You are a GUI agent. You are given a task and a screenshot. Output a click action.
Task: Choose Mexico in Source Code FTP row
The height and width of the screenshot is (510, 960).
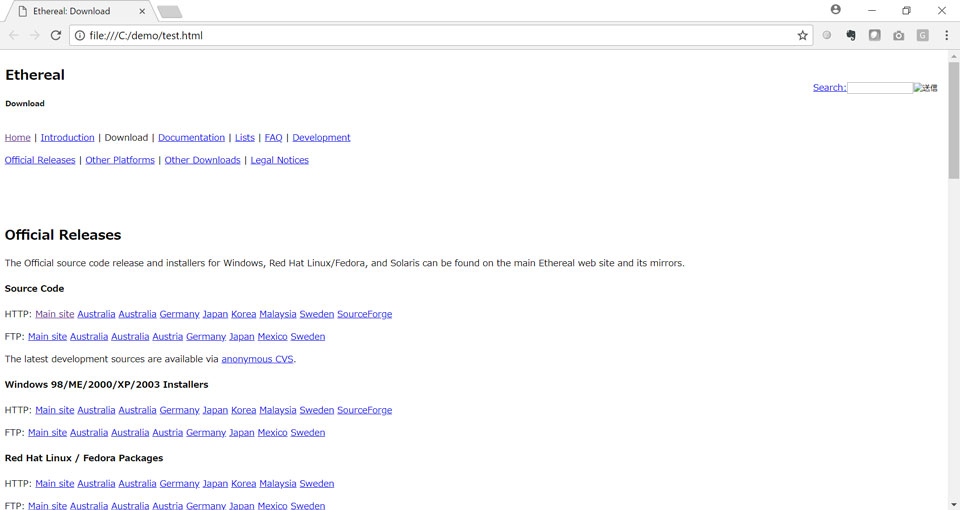point(272,337)
